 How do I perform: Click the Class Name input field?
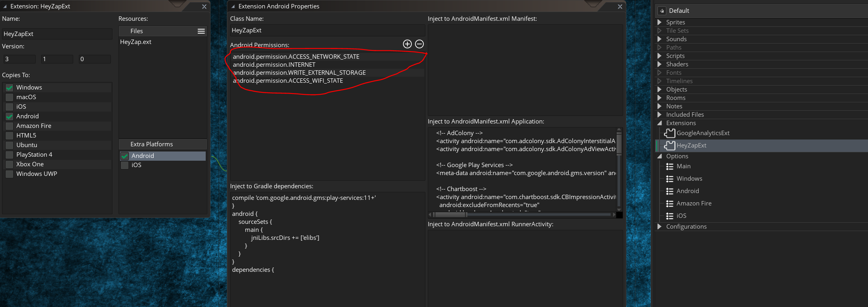[x=327, y=30]
